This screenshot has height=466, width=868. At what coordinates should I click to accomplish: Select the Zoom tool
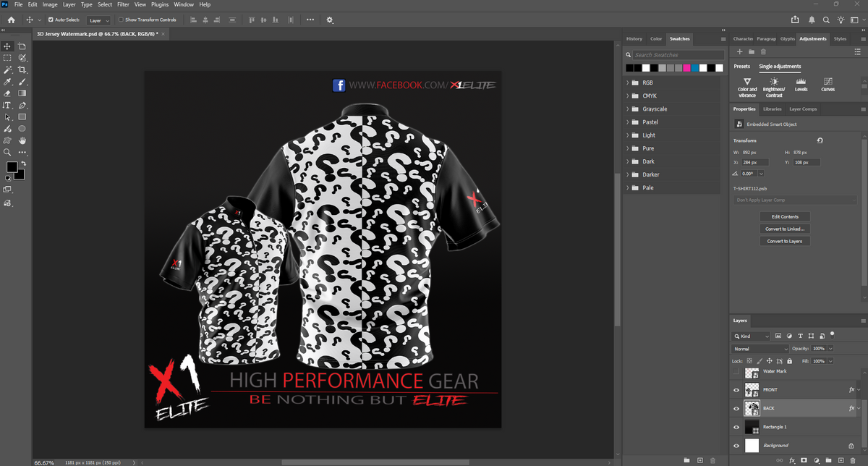pyautogui.click(x=7, y=153)
